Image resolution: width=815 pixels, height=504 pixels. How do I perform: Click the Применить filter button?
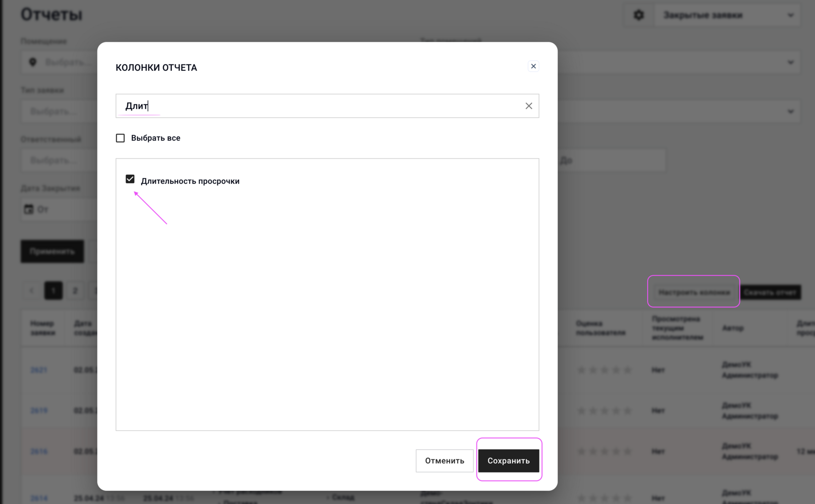[52, 251]
